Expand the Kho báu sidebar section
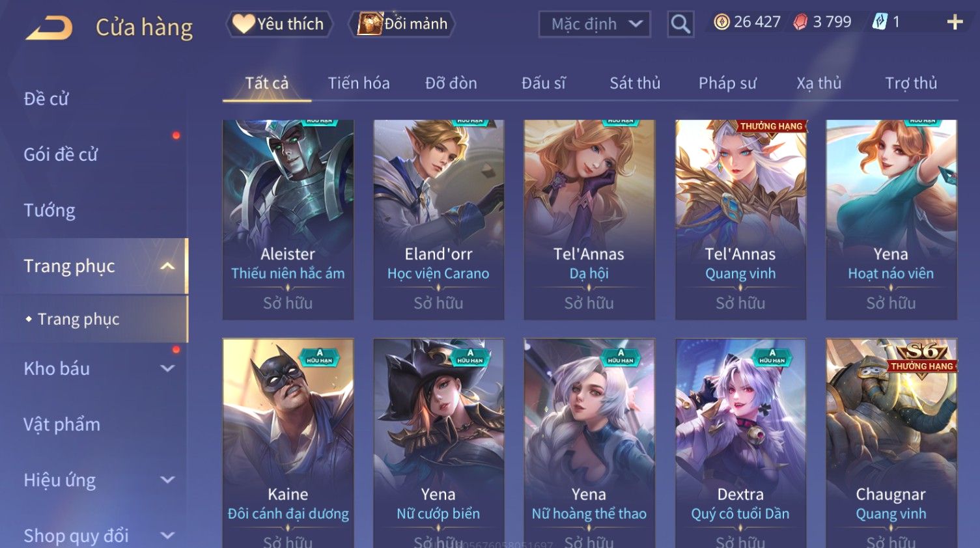The width and height of the screenshot is (980, 548). click(167, 368)
